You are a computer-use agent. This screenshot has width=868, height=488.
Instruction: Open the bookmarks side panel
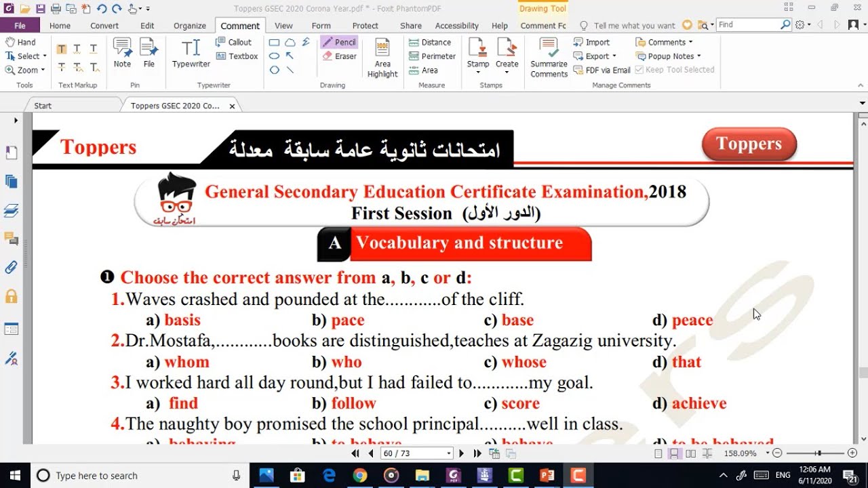[x=12, y=153]
